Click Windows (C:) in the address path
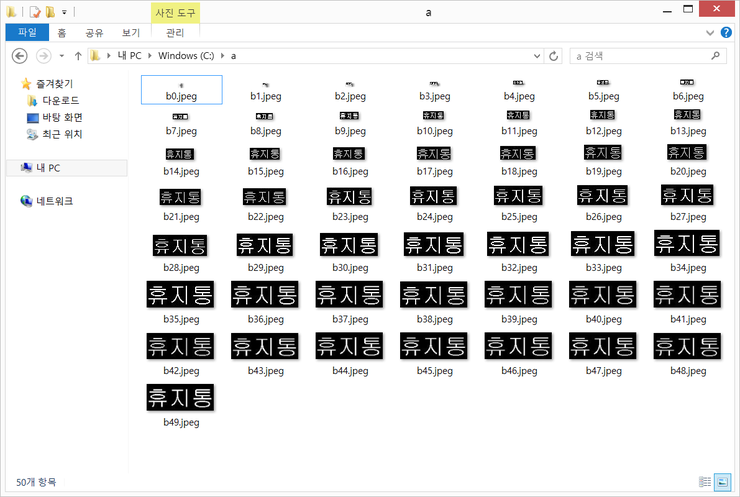 coord(185,56)
